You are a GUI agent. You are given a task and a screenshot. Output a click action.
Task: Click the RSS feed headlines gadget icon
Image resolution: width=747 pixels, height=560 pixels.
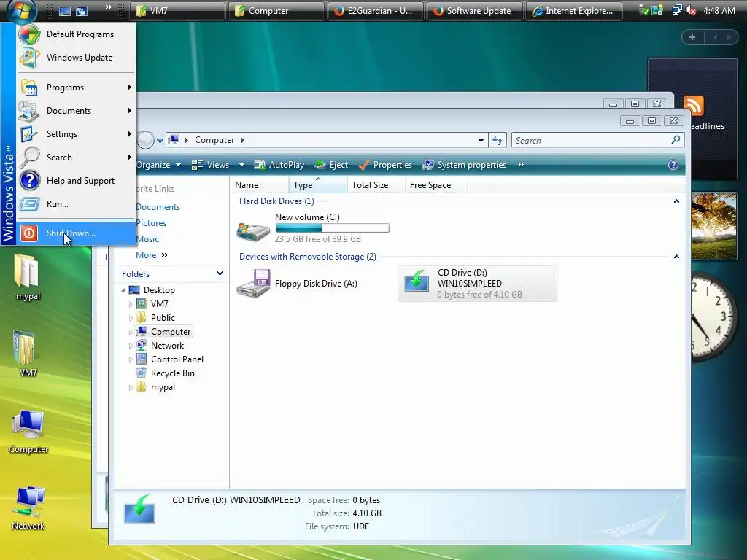point(694,106)
